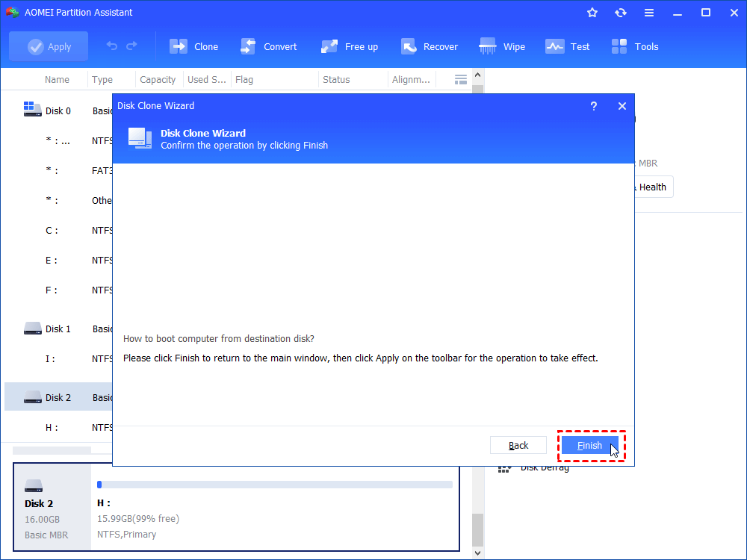
Task: Click the Disk 1 drive icon
Action: tap(32, 329)
